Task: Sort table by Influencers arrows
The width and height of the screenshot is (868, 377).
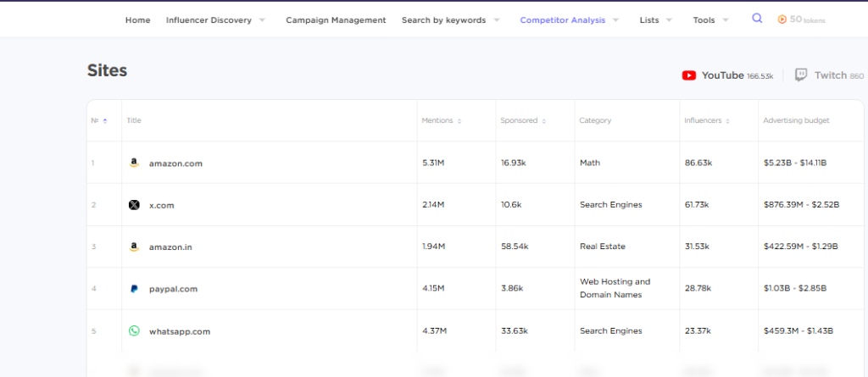Action: pyautogui.click(x=727, y=120)
